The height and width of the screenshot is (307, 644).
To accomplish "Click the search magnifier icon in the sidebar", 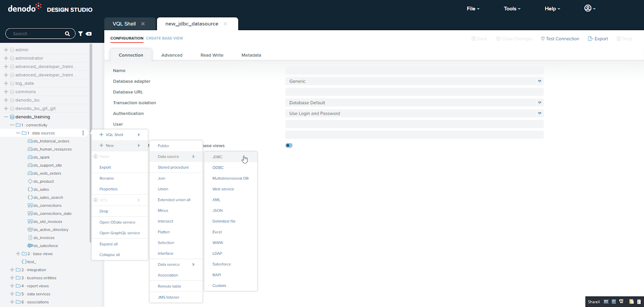I will (x=67, y=34).
